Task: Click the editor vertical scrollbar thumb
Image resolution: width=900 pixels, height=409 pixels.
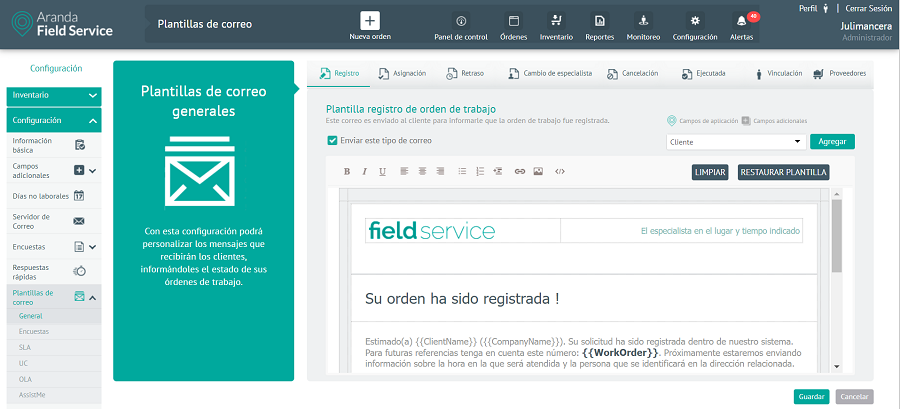Action: pyautogui.click(x=836, y=236)
